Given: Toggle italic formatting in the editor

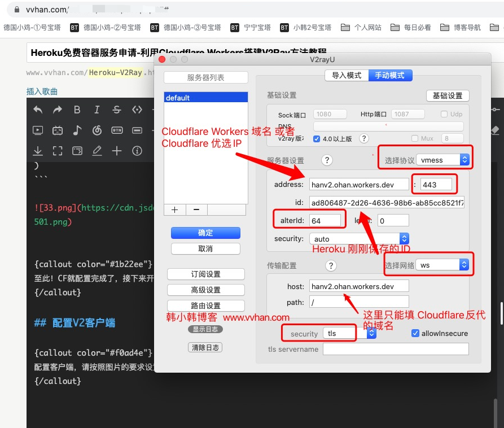Looking at the screenshot, I should pos(97,110).
